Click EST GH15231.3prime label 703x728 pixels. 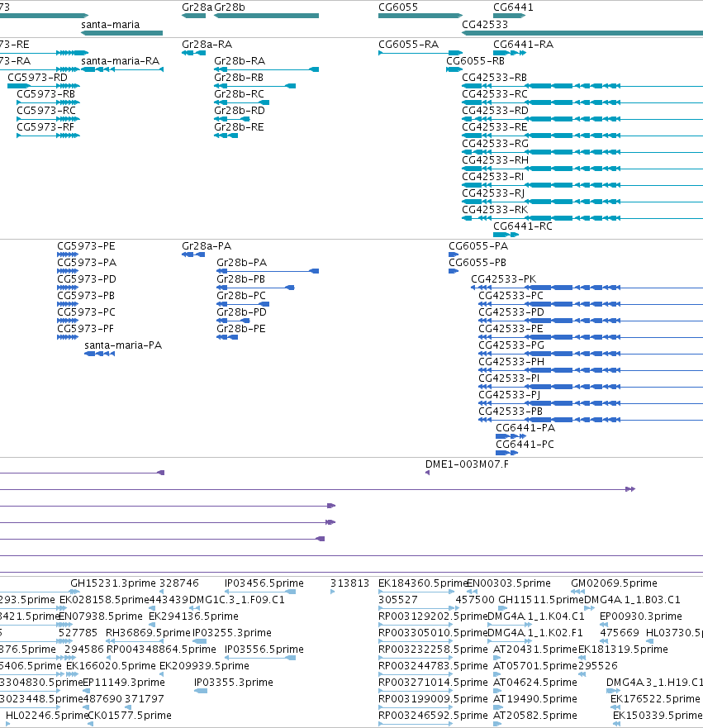click(113, 583)
